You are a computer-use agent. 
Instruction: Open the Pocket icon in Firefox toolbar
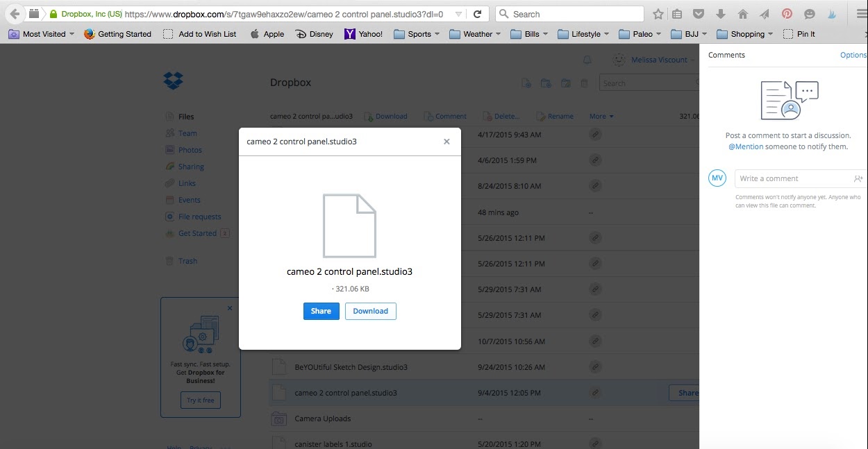(699, 14)
